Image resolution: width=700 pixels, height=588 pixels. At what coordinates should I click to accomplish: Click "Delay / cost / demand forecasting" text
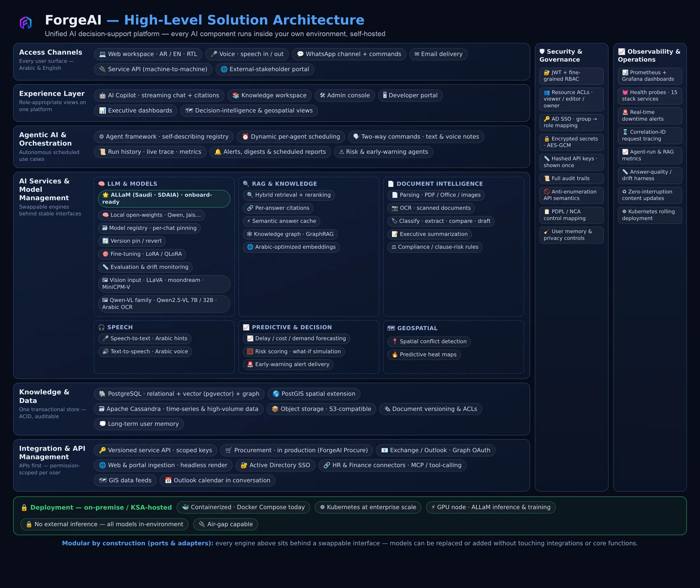(301, 338)
